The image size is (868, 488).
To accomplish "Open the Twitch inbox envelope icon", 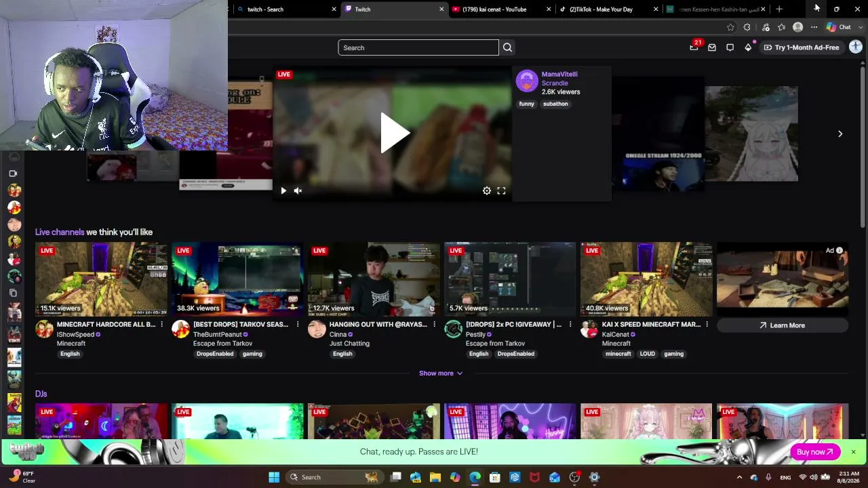I will point(712,47).
